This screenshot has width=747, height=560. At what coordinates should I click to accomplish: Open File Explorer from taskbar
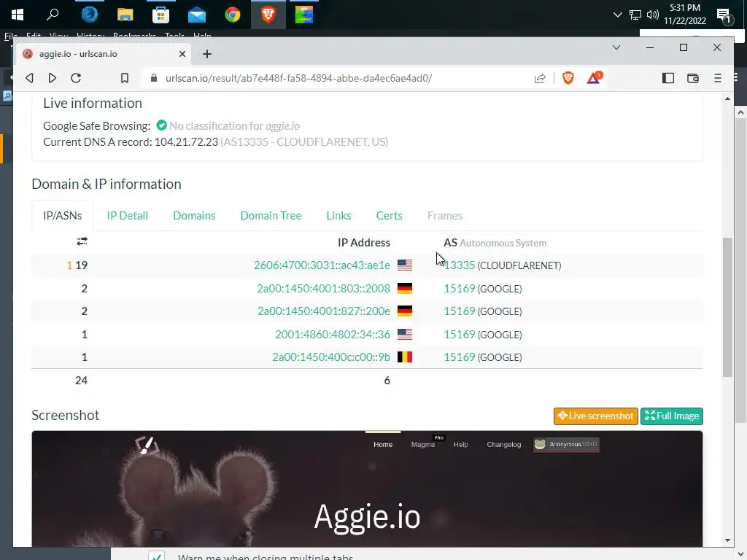[125, 15]
